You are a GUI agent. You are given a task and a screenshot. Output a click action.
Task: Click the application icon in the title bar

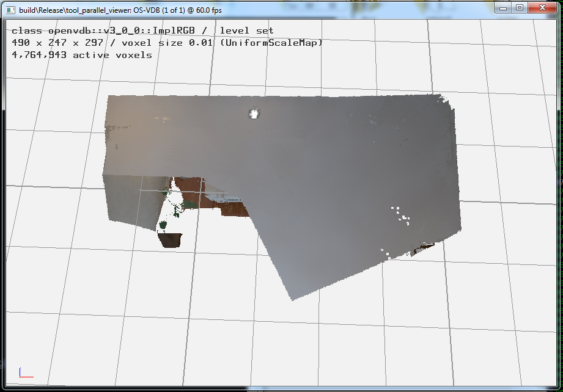pos(11,10)
